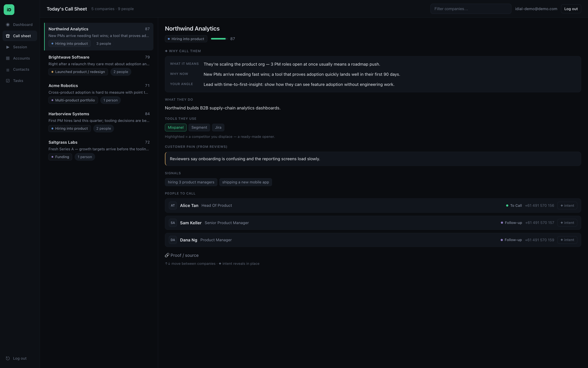Screen dimensions: 588x368
Task: Click the score 84 on Harborview Systems
Action: [147, 114]
